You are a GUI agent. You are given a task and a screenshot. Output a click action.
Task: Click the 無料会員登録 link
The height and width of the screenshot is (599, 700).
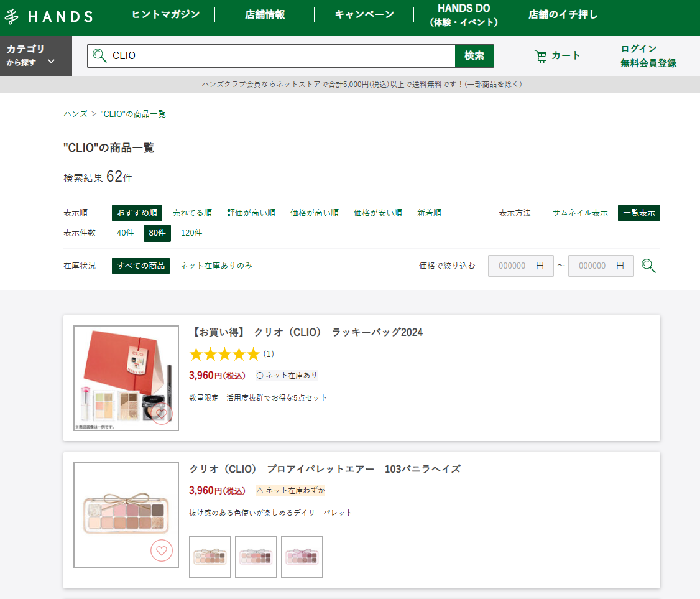click(648, 63)
